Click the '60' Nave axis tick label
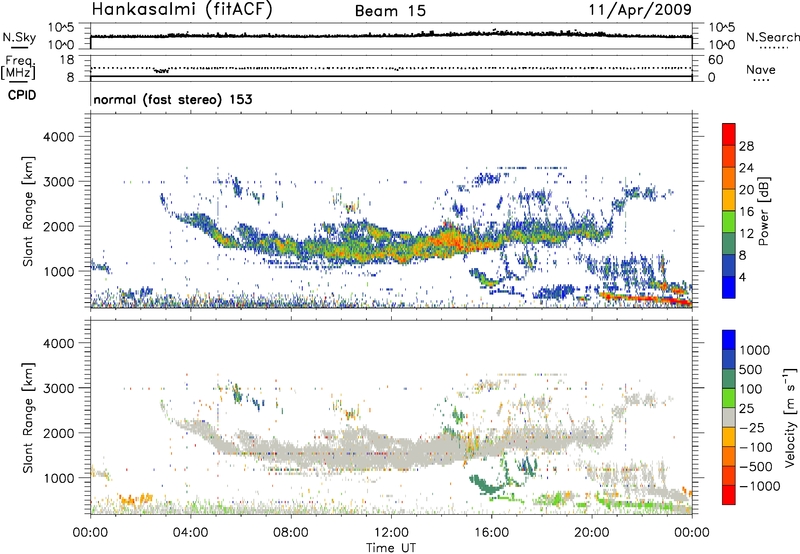Viewport: 800px width, 554px height. pos(715,60)
